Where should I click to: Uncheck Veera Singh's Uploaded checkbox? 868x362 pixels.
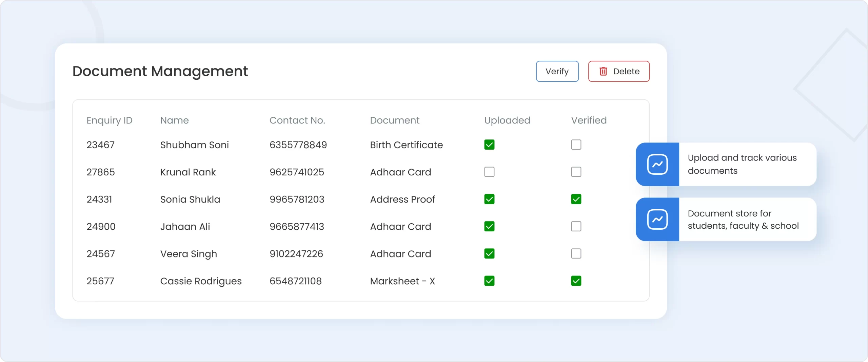coord(489,253)
